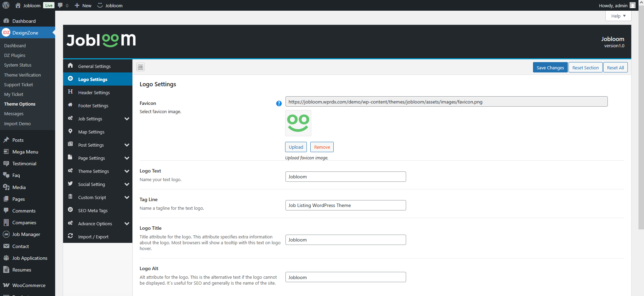The height and width of the screenshot is (296, 644).
Task: Click the WooCommerce icon in sidebar
Action: point(6,285)
